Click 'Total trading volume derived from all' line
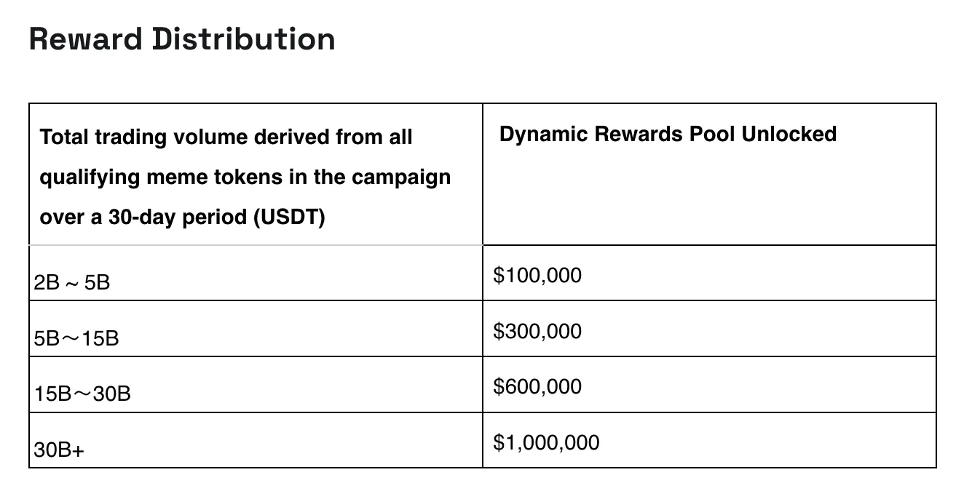980x499 pixels. click(x=226, y=137)
